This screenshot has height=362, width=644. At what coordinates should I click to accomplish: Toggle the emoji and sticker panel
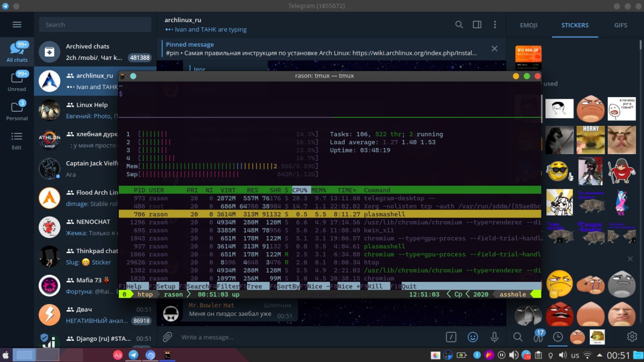coord(473,337)
